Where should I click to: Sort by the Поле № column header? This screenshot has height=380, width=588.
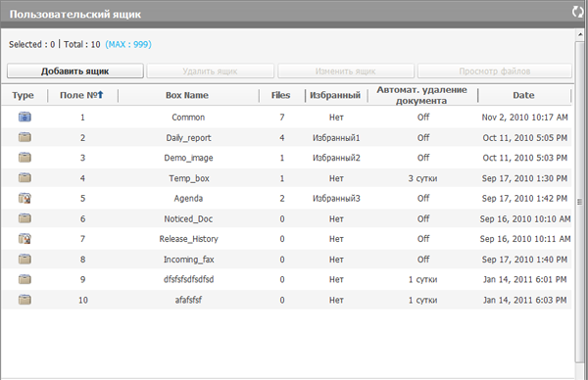[81, 95]
